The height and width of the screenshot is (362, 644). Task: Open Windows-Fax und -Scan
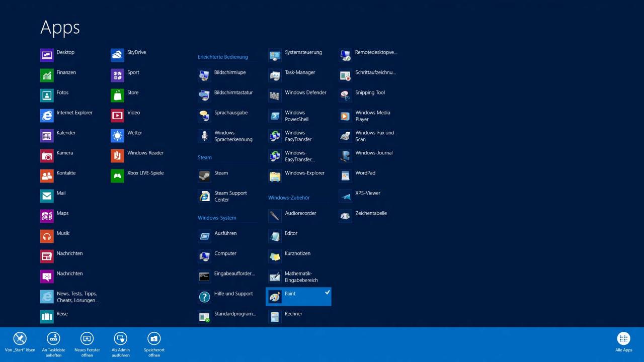[369, 136]
